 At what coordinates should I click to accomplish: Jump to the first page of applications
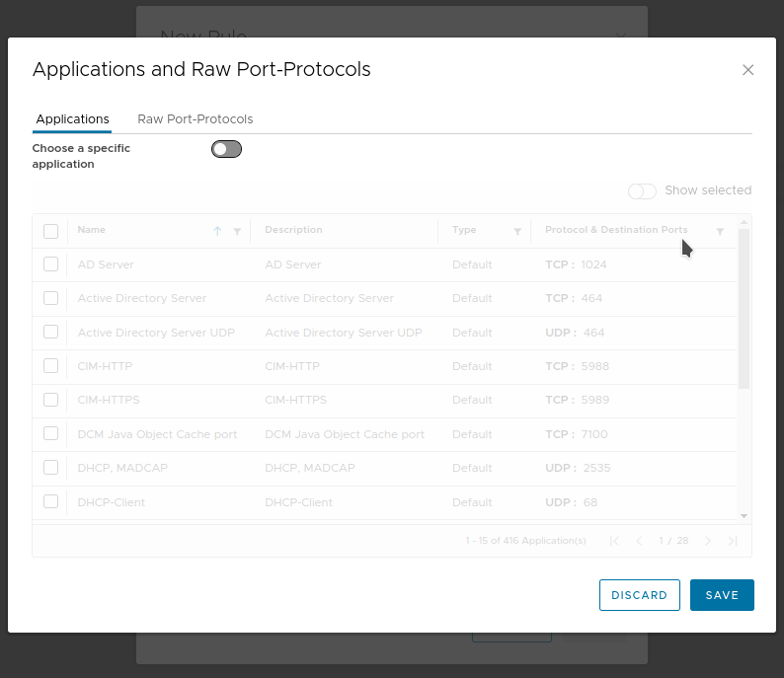click(x=615, y=541)
